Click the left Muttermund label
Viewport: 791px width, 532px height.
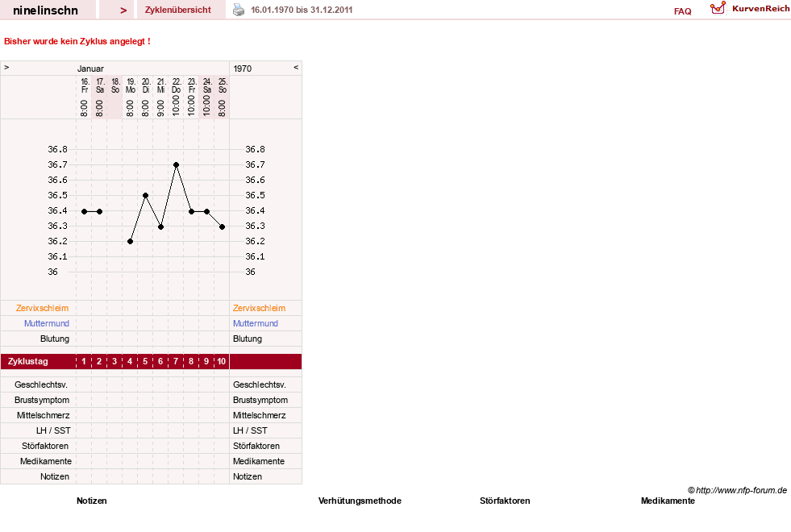(x=47, y=323)
